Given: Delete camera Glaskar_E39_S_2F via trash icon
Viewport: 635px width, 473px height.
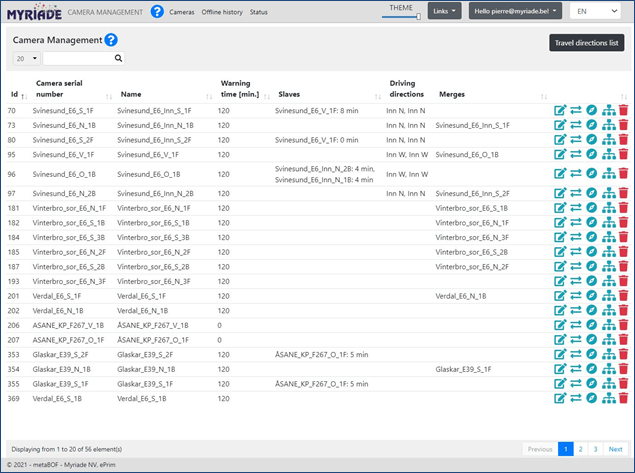Looking at the screenshot, I should click(x=624, y=354).
